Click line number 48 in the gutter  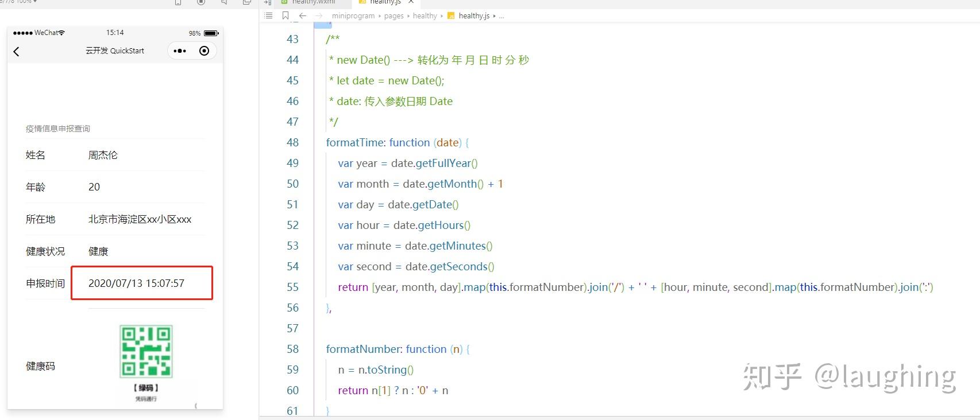pos(292,142)
